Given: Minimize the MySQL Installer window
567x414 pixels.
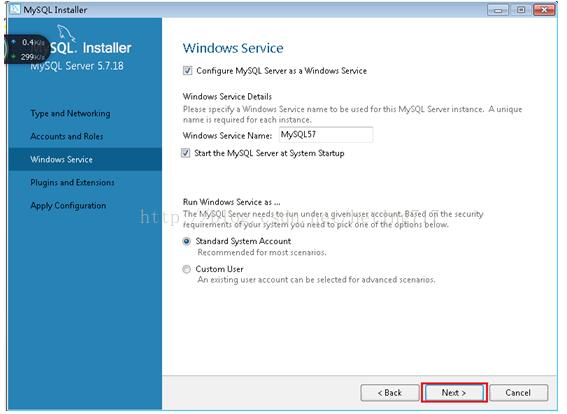Looking at the screenshot, I should (498, 10).
